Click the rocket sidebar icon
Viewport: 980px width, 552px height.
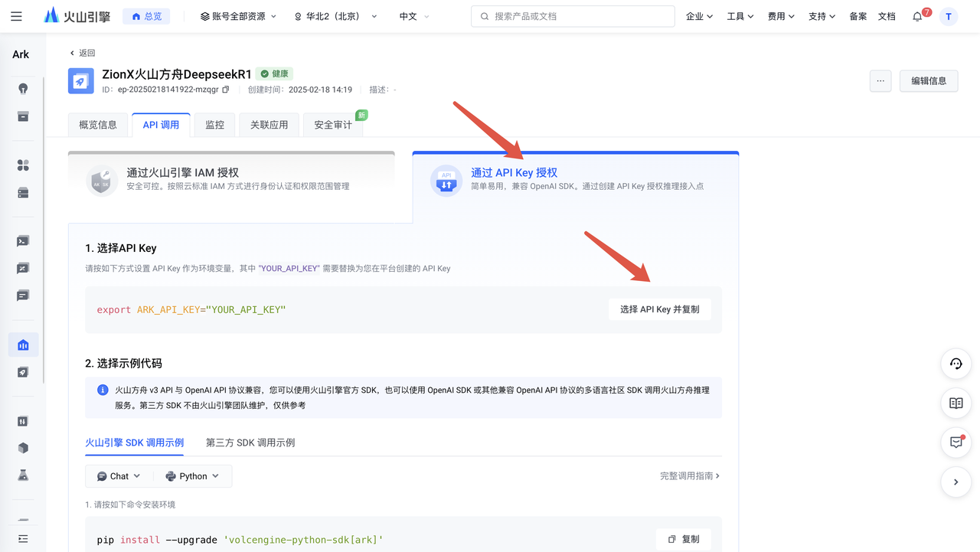pyautogui.click(x=23, y=372)
